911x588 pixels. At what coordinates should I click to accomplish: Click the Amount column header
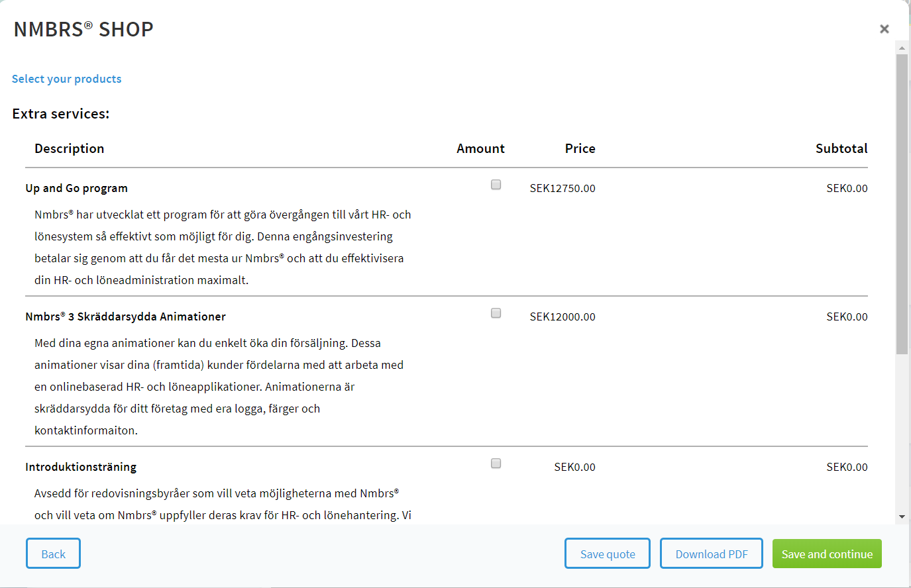point(480,148)
